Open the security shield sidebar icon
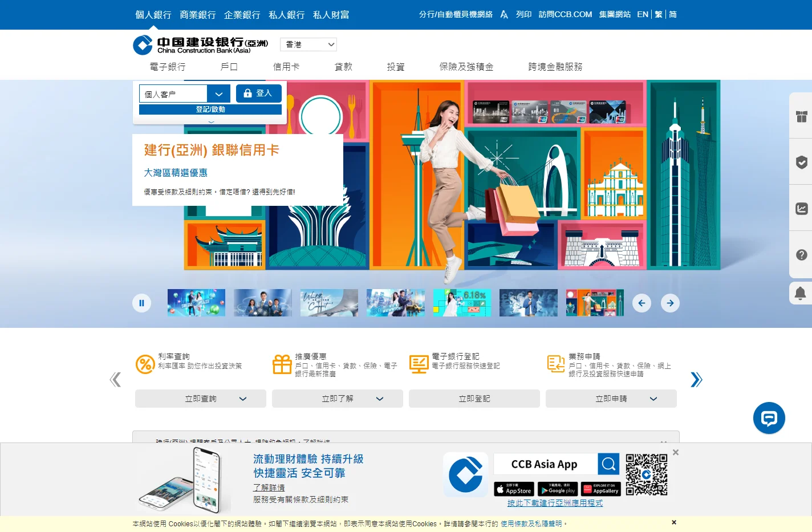The width and height of the screenshot is (812, 532). [x=801, y=163]
